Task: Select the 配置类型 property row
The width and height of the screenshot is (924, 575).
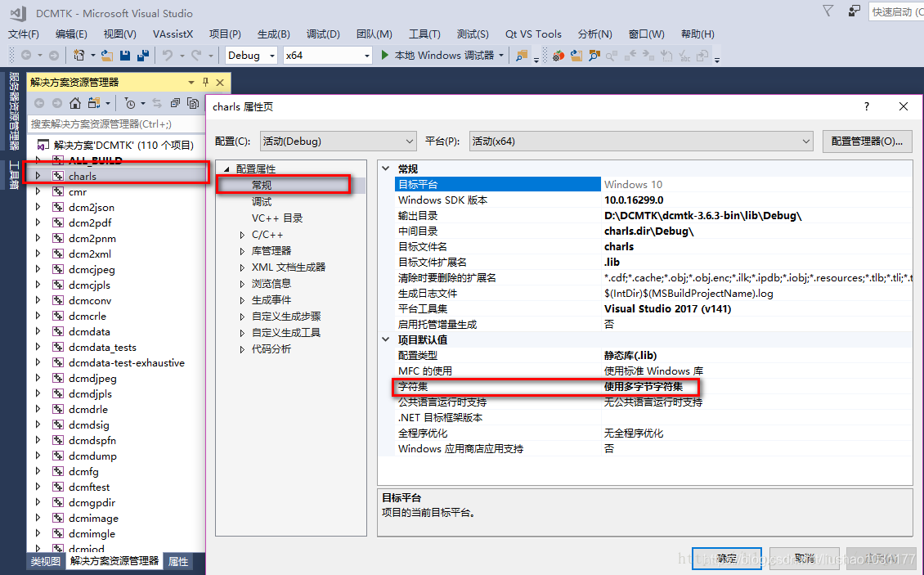Action: [x=653, y=356]
